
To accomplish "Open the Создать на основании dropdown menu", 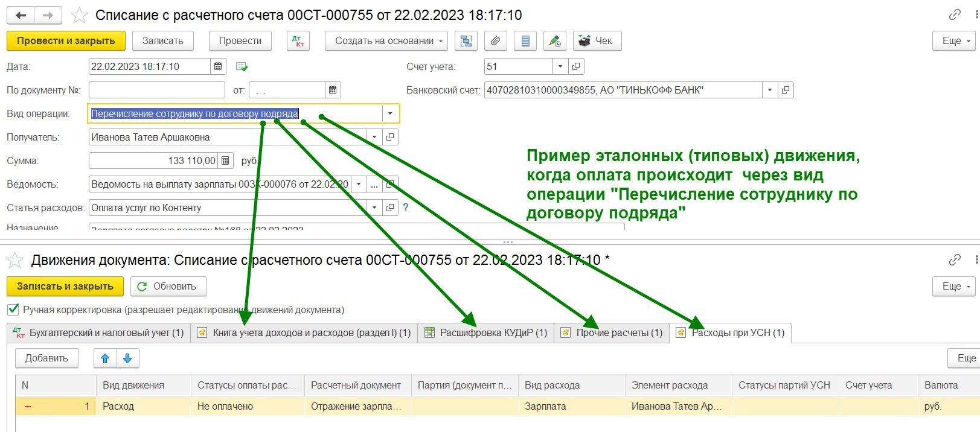I will click(x=386, y=41).
